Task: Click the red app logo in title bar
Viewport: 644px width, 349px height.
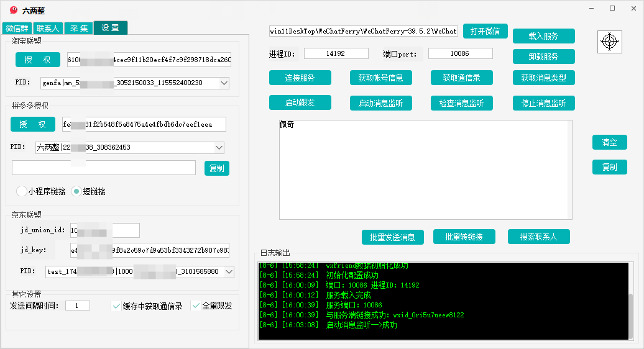Action: tap(14, 11)
